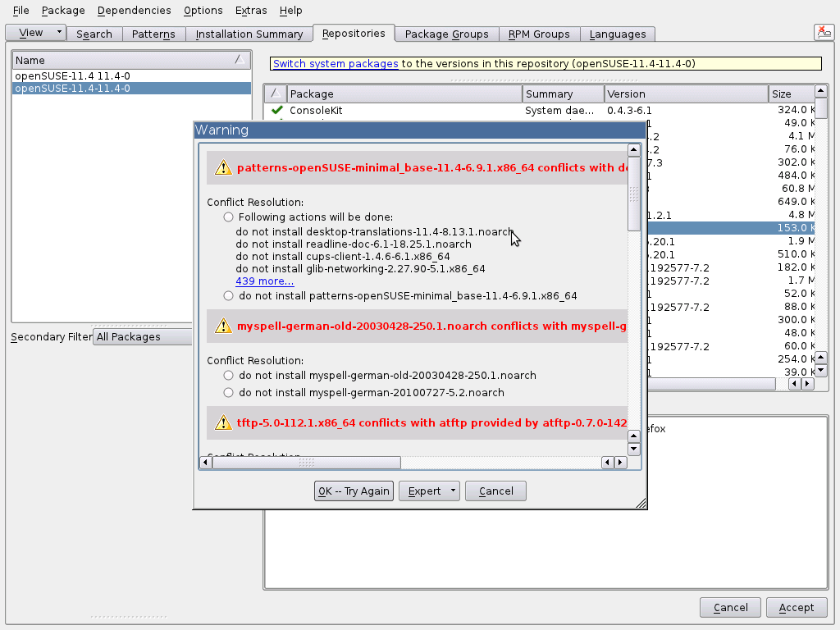Click the Warning dialog vertical scrollbar thumb
840x630 pixels.
point(634,194)
